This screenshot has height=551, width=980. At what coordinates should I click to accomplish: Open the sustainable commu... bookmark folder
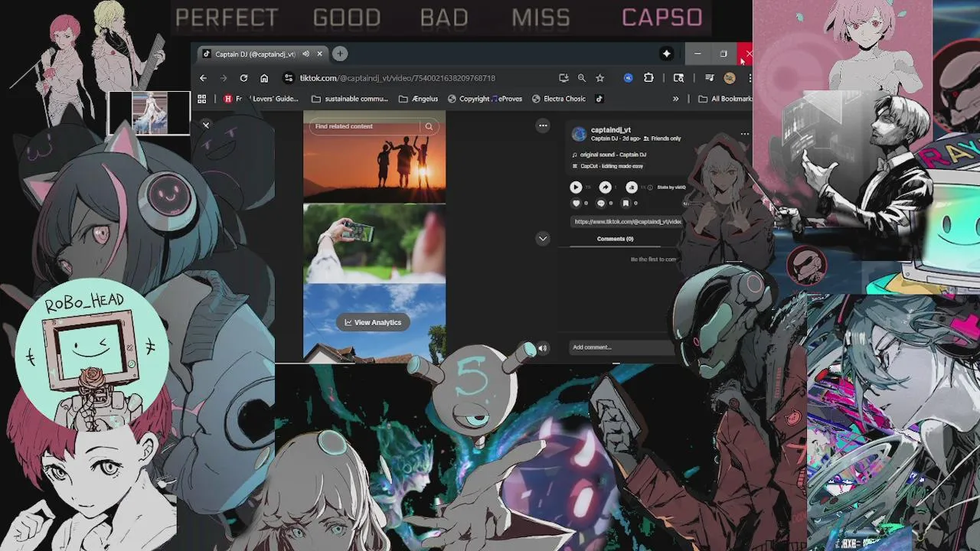(x=351, y=99)
